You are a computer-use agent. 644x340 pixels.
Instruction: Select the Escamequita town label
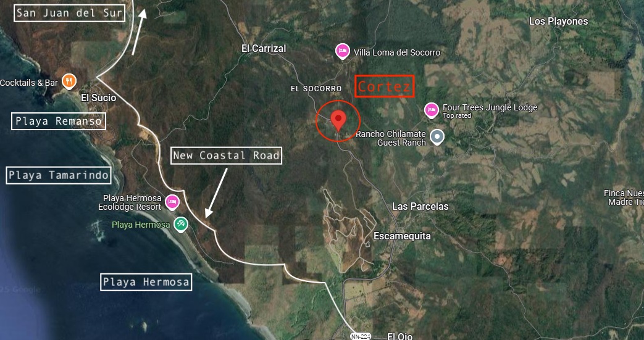tap(402, 236)
